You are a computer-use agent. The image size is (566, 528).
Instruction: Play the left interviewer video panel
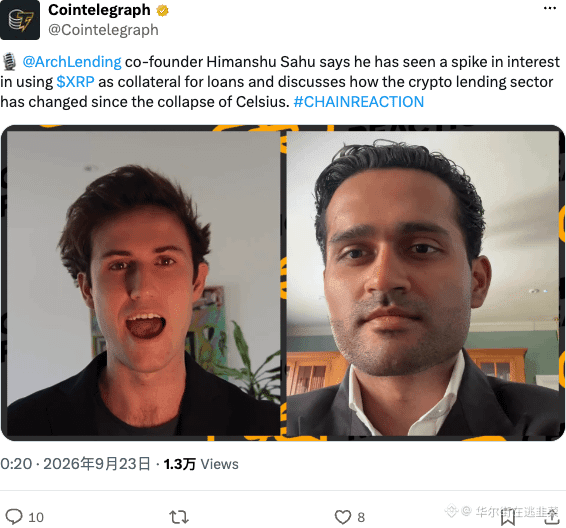point(144,283)
